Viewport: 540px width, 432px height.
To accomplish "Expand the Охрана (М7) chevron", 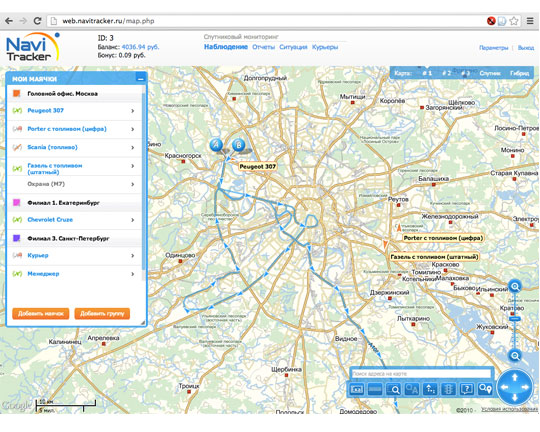I will pyautogui.click(x=133, y=184).
